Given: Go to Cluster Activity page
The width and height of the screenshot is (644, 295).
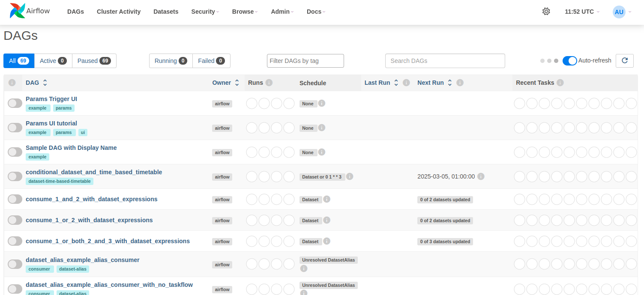Looking at the screenshot, I should [119, 12].
